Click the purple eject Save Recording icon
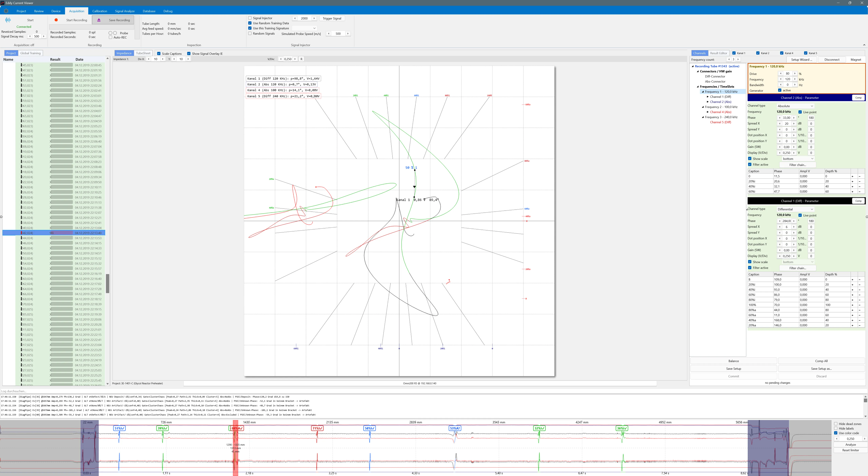868x476 pixels. tap(99, 20)
